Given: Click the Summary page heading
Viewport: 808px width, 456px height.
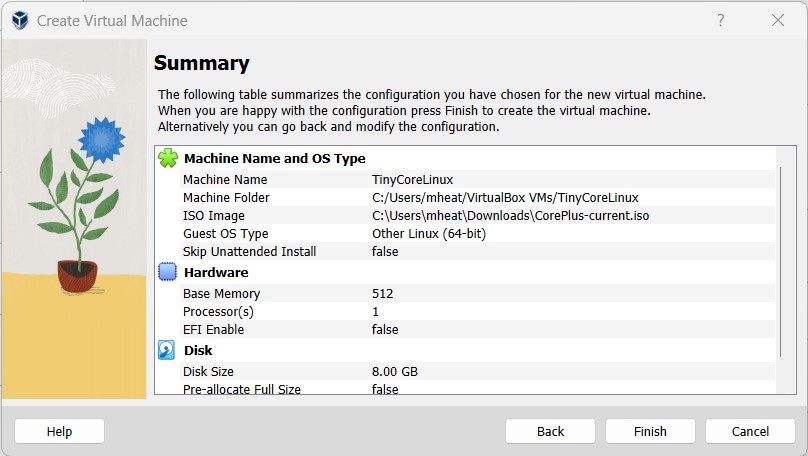Looking at the screenshot, I should pyautogui.click(x=201, y=63).
